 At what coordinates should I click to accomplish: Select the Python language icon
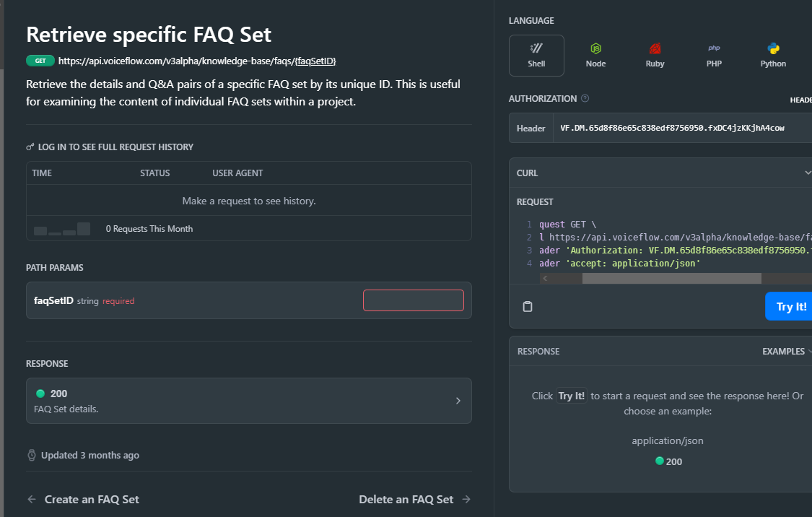tap(773, 48)
